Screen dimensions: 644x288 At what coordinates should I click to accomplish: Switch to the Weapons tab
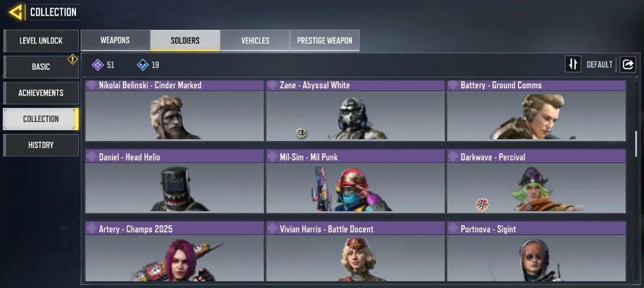(115, 40)
